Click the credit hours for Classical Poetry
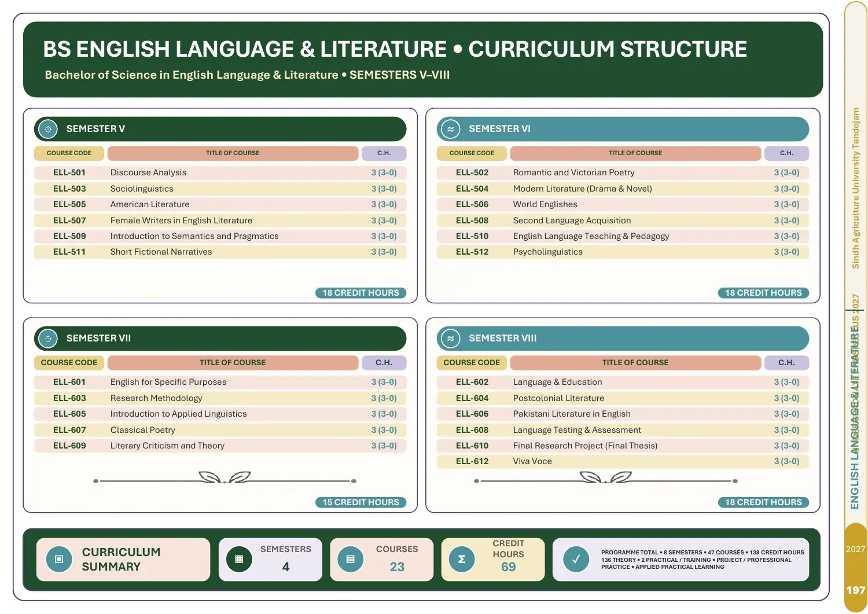The height and width of the screenshot is (614, 868). click(384, 430)
